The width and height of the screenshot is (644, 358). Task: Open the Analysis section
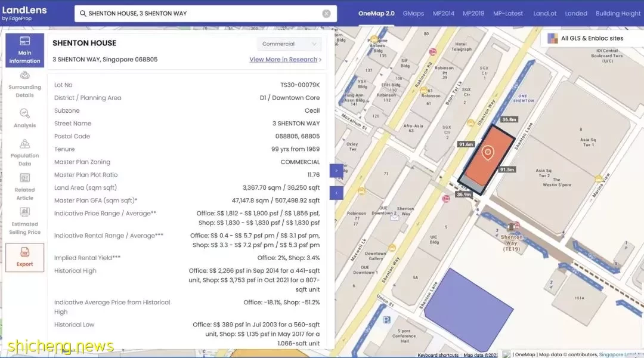coord(24,118)
